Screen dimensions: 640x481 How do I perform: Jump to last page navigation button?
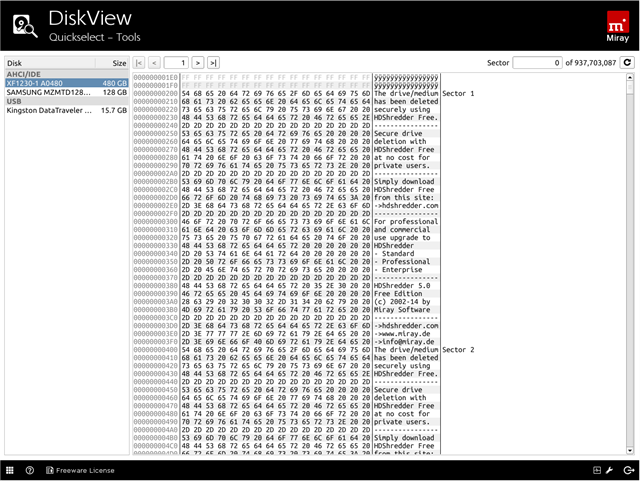pyautogui.click(x=213, y=63)
